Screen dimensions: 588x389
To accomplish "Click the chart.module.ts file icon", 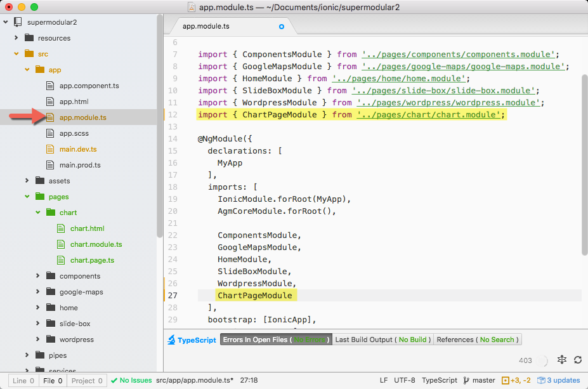I will point(61,244).
